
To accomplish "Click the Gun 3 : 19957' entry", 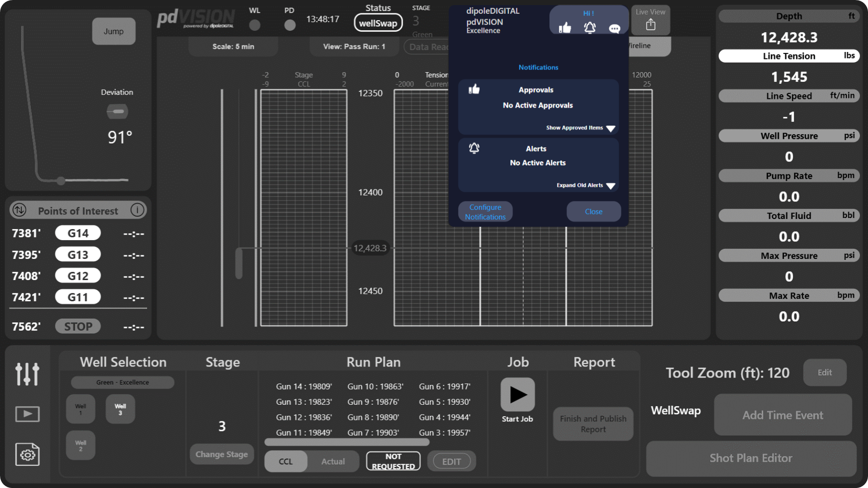I will pyautogui.click(x=445, y=432).
